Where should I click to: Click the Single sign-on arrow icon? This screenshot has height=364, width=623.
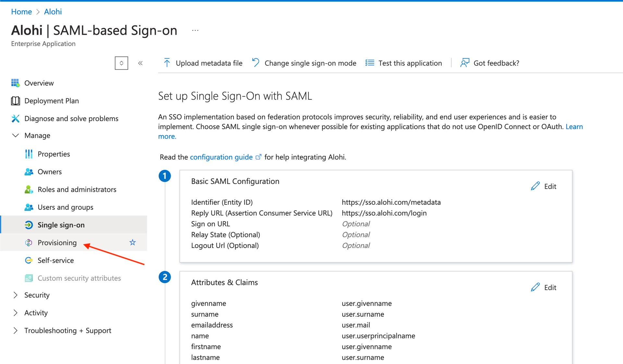29,225
